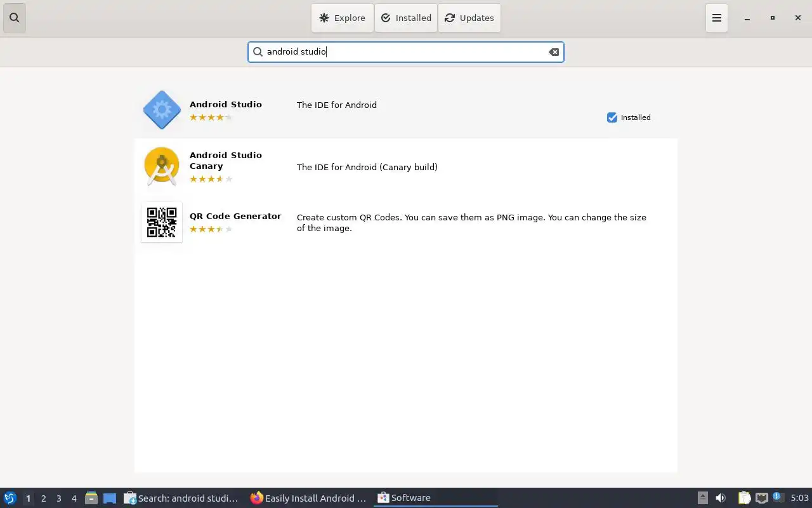Click the QR Code Generator star rating
The image size is (812, 508).
211,229
